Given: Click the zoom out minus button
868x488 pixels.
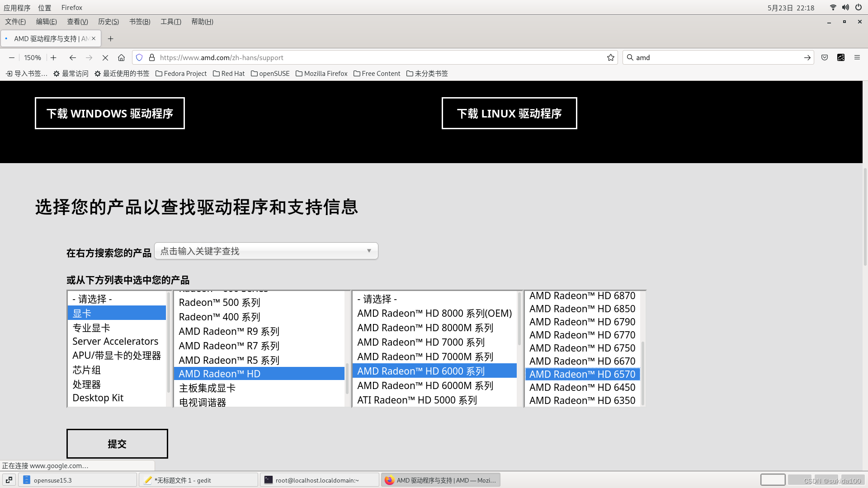Looking at the screenshot, I should point(12,57).
